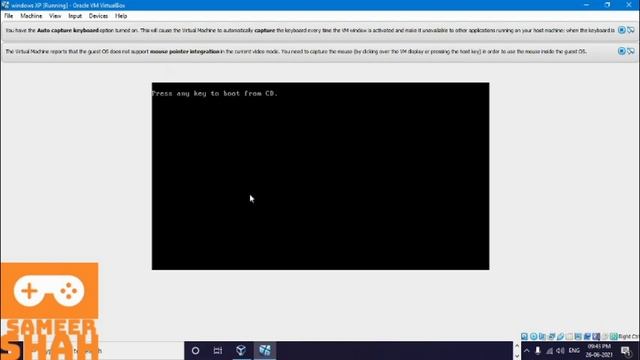Click the CPU virtualization status icon
640x360 pixels.
[x=596, y=336]
